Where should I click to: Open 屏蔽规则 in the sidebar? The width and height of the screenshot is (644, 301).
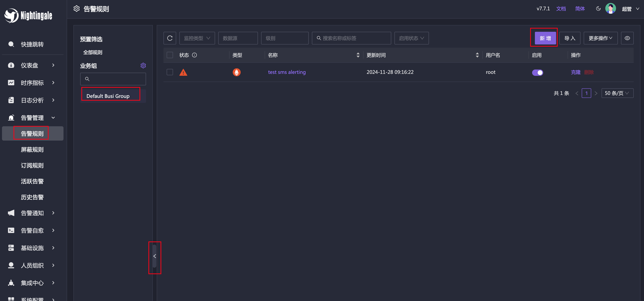[32, 149]
